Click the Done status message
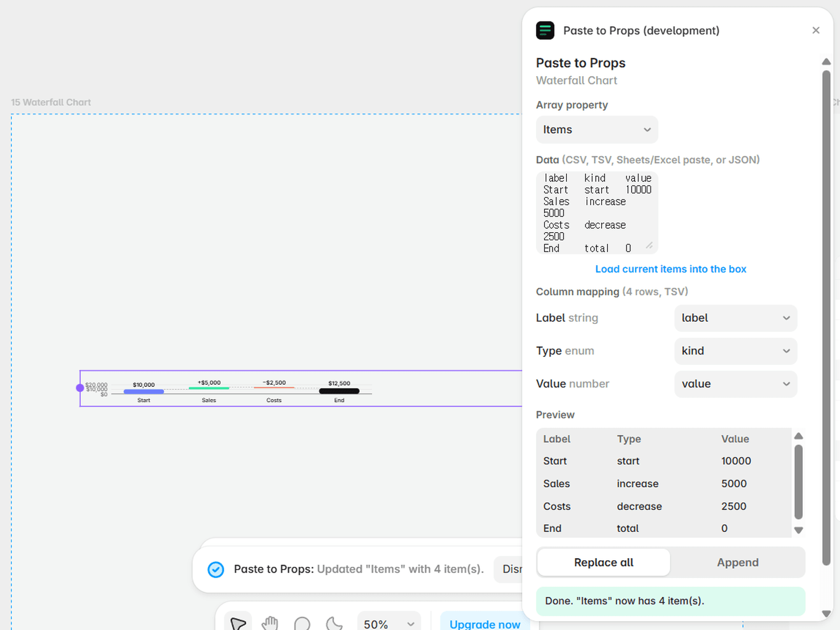This screenshot has width=840, height=630. point(670,601)
